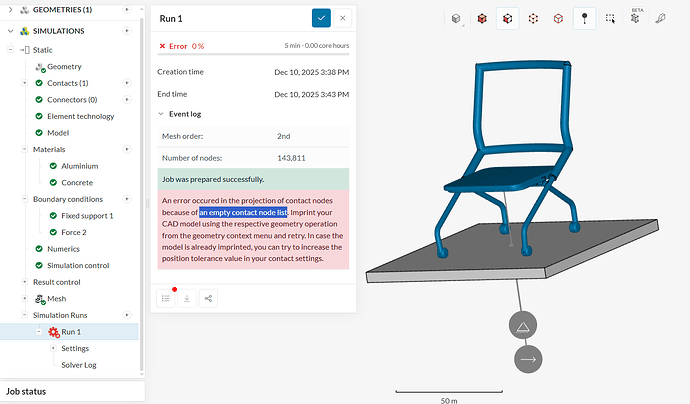The image size is (690, 404).
Task: Click the tree panel vertical scrollbar
Action: (141, 194)
